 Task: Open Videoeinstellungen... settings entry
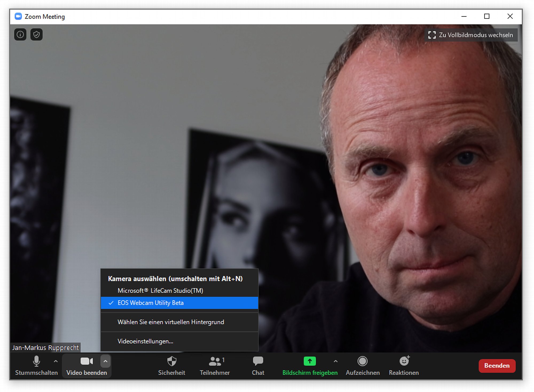[179, 341]
